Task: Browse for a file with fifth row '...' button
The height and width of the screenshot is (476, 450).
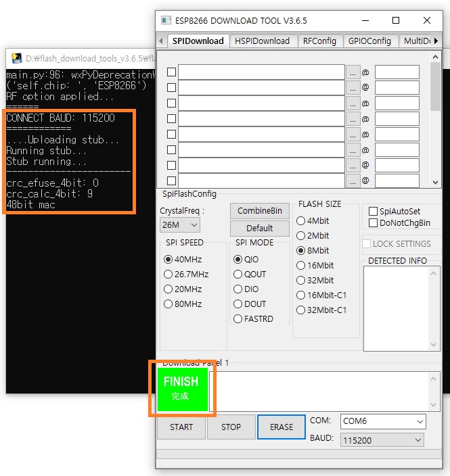Action: [353, 134]
